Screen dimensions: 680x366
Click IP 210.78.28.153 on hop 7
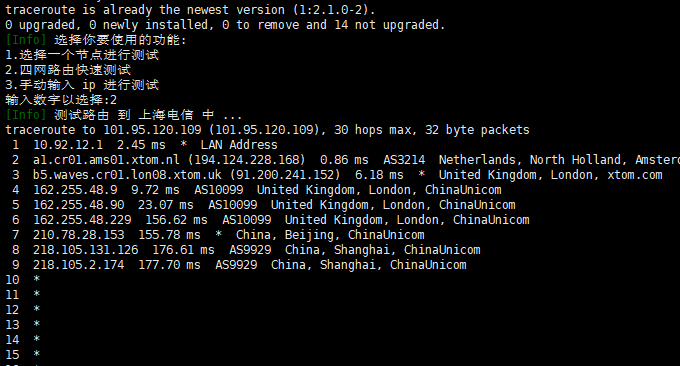click(x=78, y=235)
